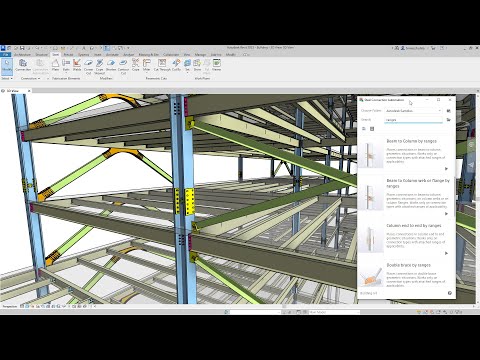Switch to the Annotate ribbon tab
The height and width of the screenshot is (360, 480).
(112, 54)
